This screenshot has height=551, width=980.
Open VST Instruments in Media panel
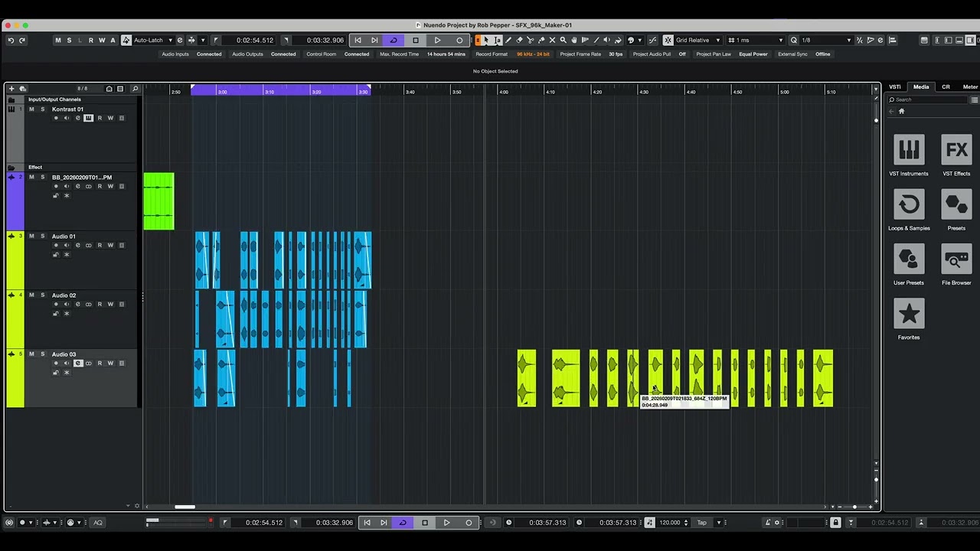pyautogui.click(x=909, y=155)
